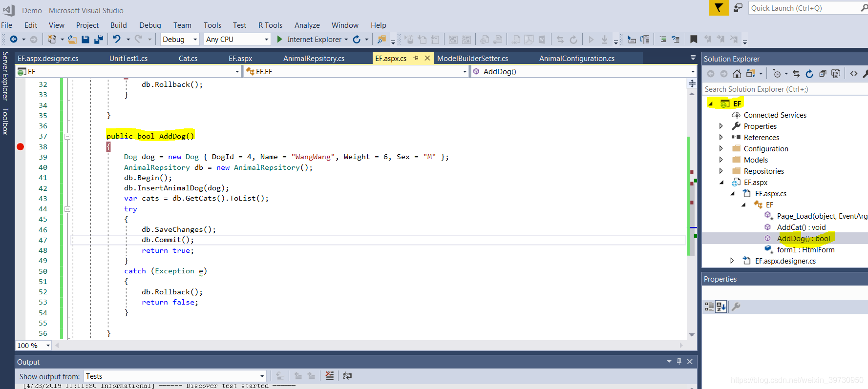Image resolution: width=868 pixels, height=389 pixels.
Task: Click the View Code icon in Solution Explorer
Action: click(x=853, y=74)
